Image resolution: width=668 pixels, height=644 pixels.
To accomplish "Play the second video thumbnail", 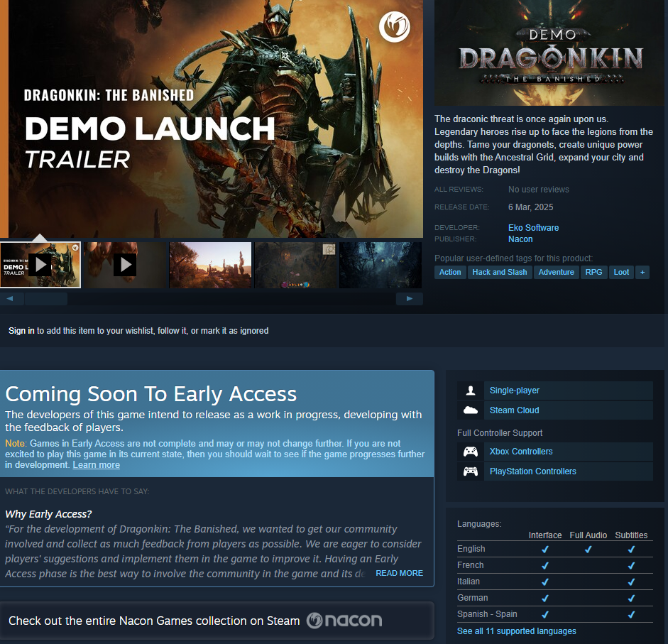I will point(125,265).
